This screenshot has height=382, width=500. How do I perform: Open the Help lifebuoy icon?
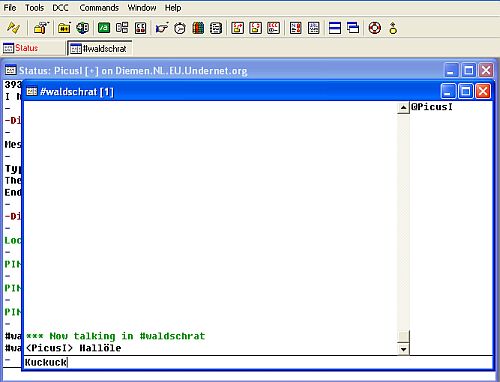coord(375,28)
